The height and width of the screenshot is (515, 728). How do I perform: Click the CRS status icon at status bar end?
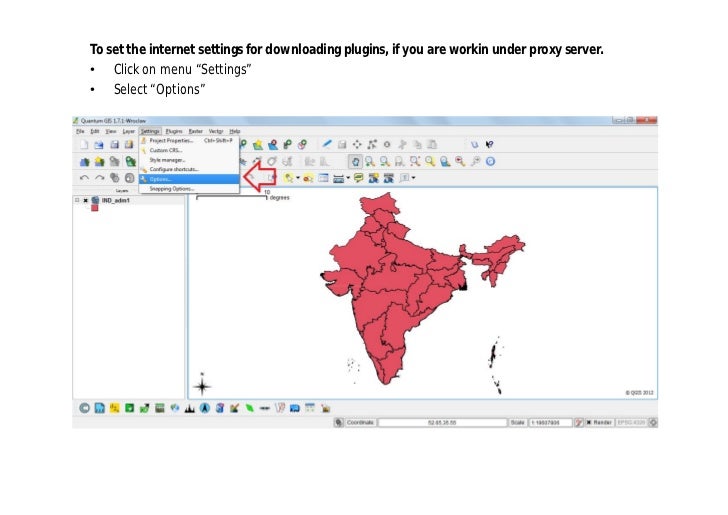click(653, 423)
